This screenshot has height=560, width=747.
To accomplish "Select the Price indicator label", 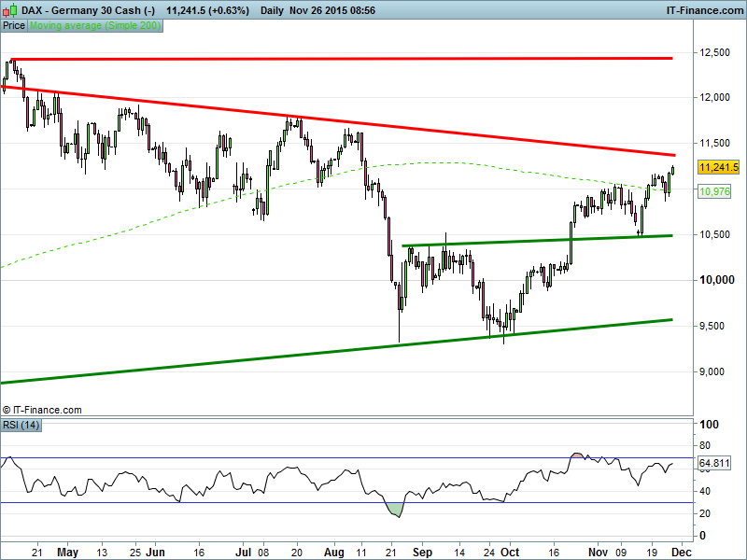I will [14, 26].
